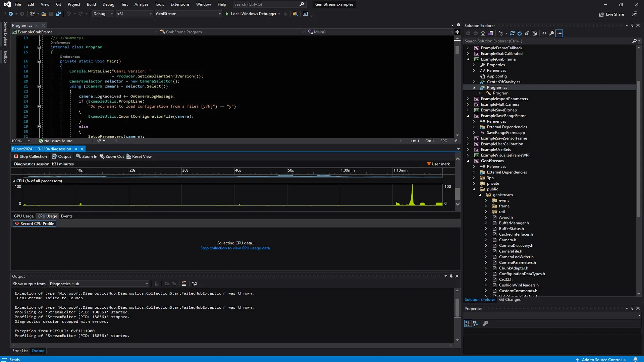Open the Show output from dropdown
644x362 pixels.
(99, 284)
